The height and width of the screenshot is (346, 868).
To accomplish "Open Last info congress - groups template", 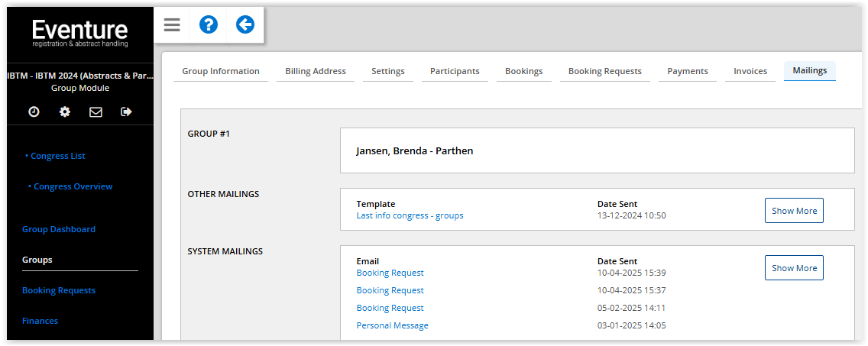I will 410,215.
